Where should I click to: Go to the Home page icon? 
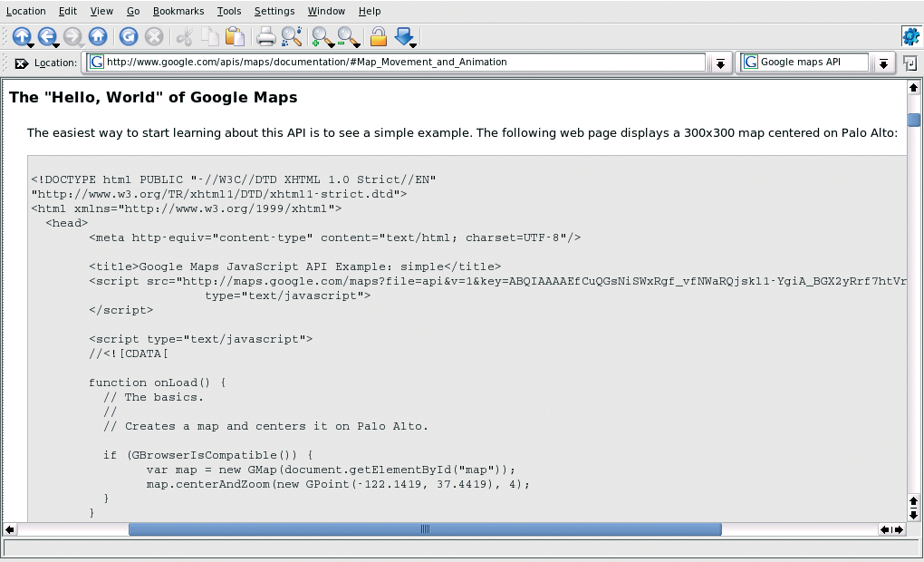pos(98,36)
